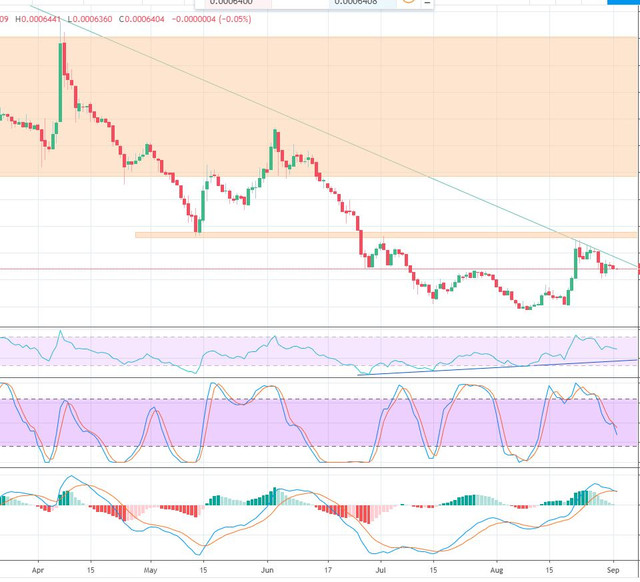640x582 pixels.
Task: Select the thin orange horizontal zone band
Action: [x=386, y=235]
